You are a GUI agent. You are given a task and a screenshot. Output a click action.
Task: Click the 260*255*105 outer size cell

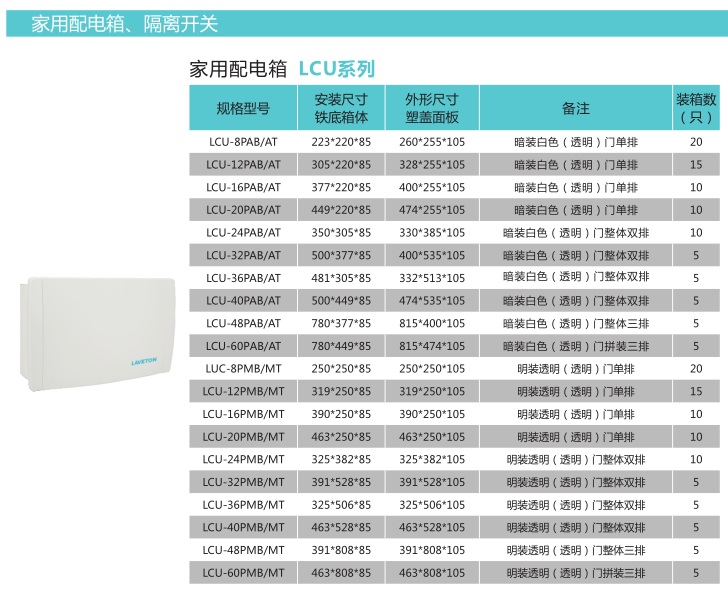click(432, 142)
